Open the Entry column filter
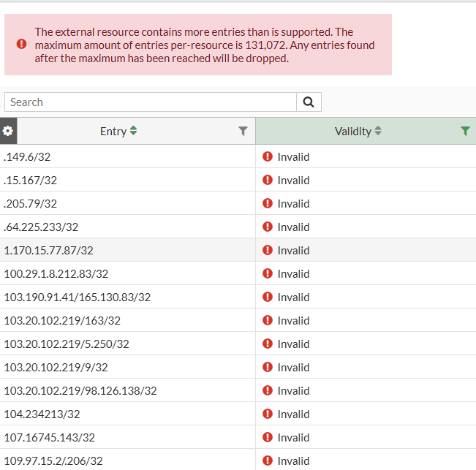Viewport: 476px width, 470px height. [x=243, y=132]
